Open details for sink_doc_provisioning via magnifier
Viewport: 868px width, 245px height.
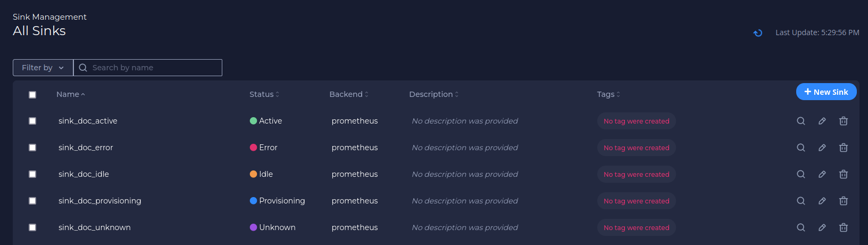click(x=800, y=201)
